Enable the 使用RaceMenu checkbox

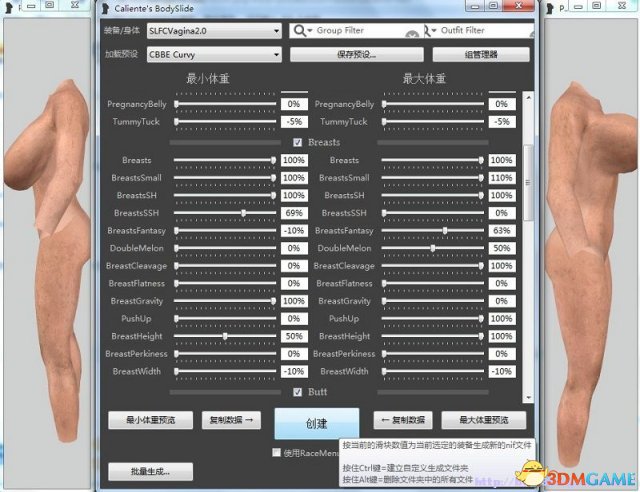(276, 452)
